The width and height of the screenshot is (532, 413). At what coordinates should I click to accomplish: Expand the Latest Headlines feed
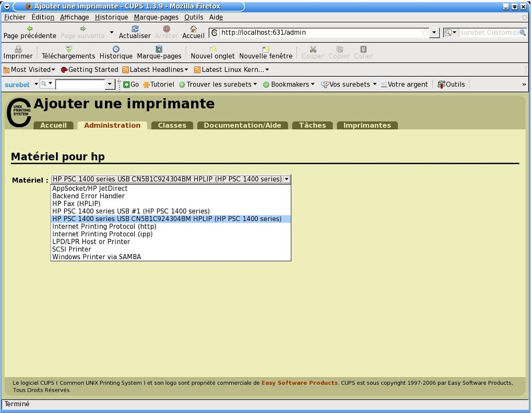pos(155,69)
